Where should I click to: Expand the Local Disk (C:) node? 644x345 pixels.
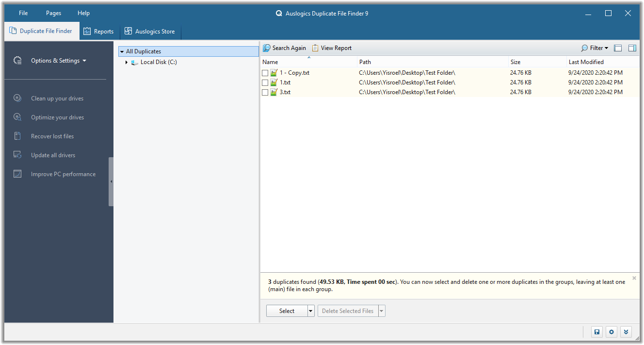click(127, 63)
